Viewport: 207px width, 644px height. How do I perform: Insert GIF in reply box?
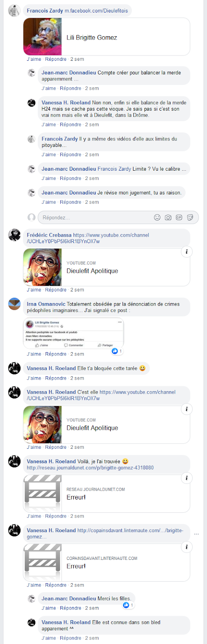coord(179,217)
